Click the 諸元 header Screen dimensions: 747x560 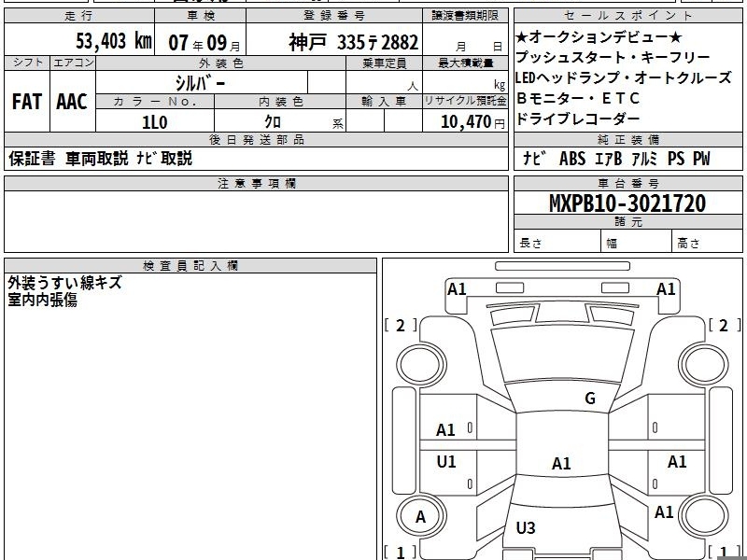[627, 222]
